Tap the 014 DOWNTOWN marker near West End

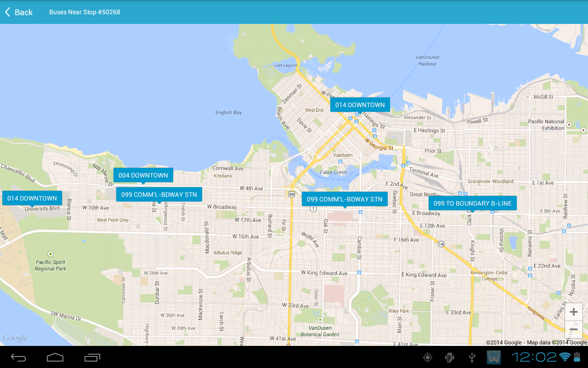pos(360,105)
